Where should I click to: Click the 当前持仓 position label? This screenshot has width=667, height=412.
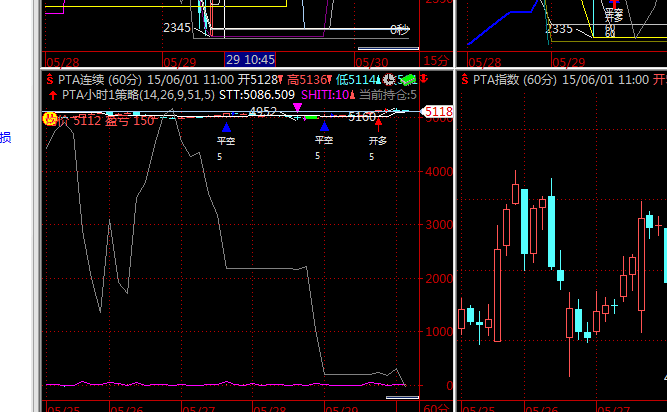(x=384, y=95)
